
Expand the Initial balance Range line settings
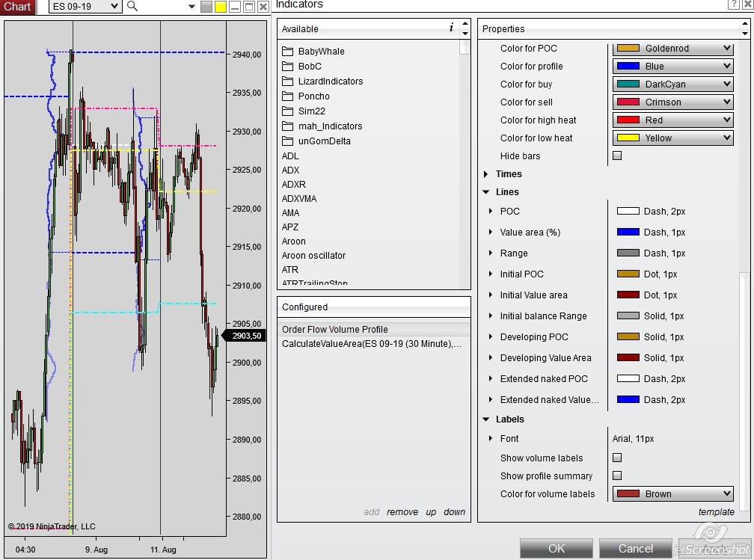pyautogui.click(x=491, y=316)
